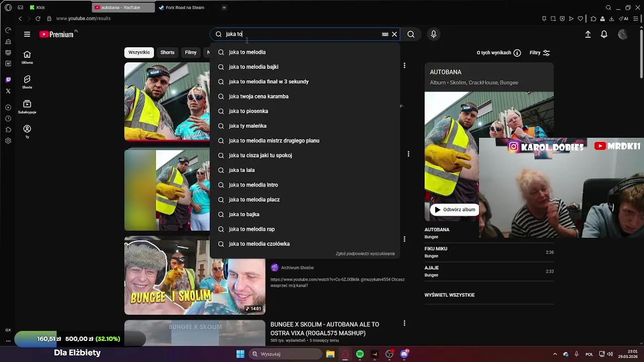The width and height of the screenshot is (644, 362).
Task: Open the Opera GX main menu logo
Action: [8, 8]
